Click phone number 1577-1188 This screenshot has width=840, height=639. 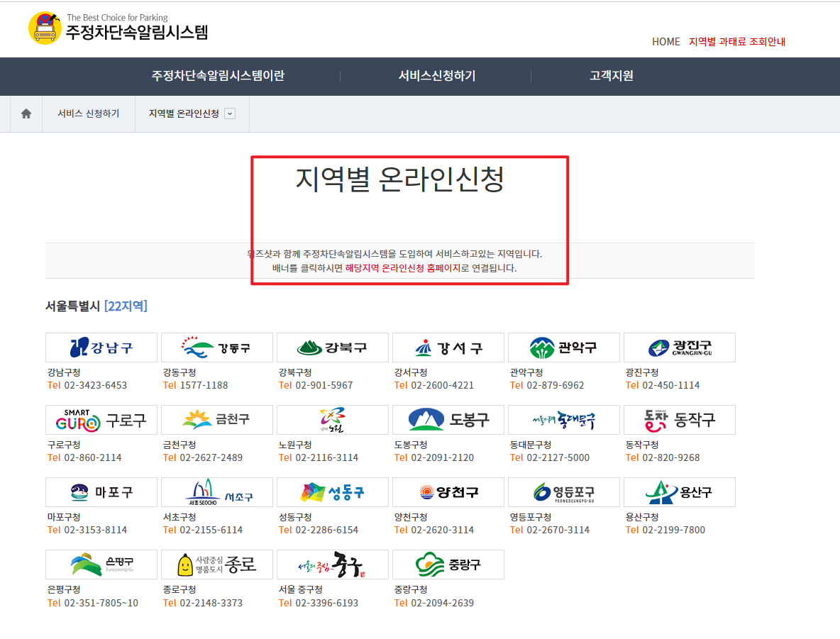tap(204, 385)
